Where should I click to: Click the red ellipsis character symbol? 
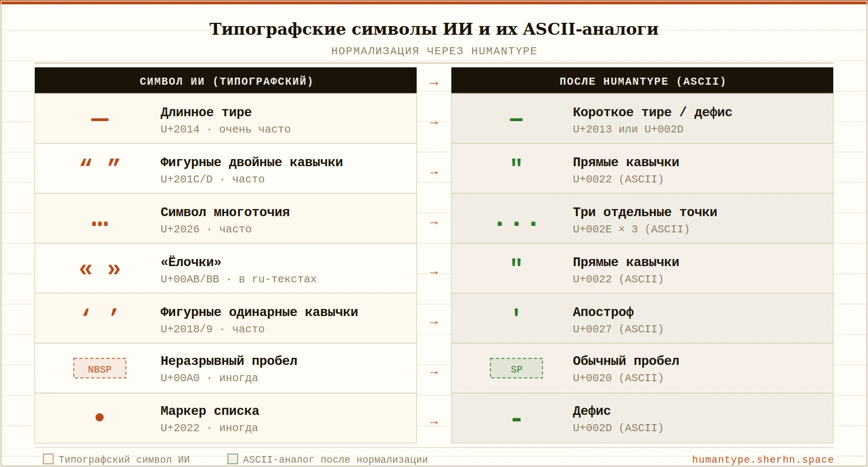100,223
